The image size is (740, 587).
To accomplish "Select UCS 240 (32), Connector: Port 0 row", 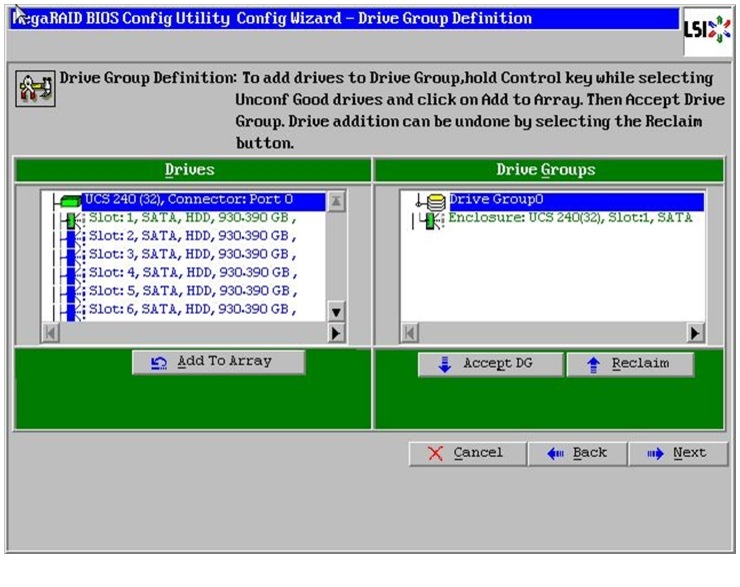I will (x=204, y=200).
